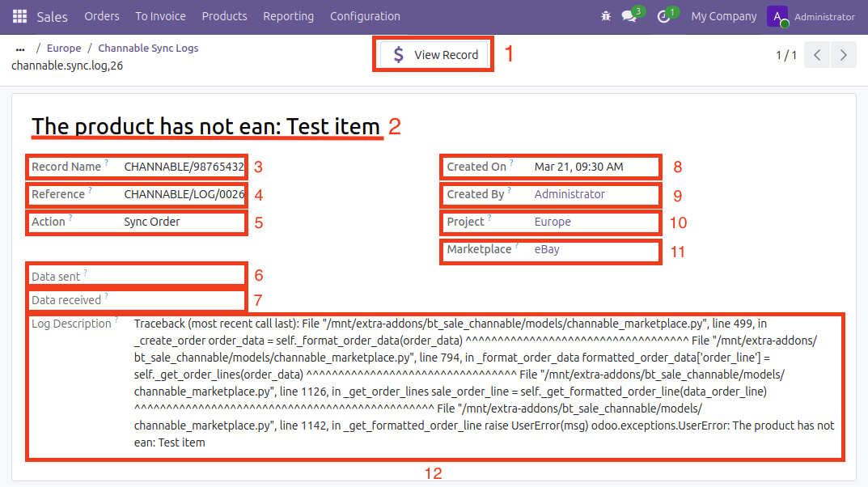Image resolution: width=868 pixels, height=487 pixels.
Task: Click the View Record button
Action: (434, 55)
